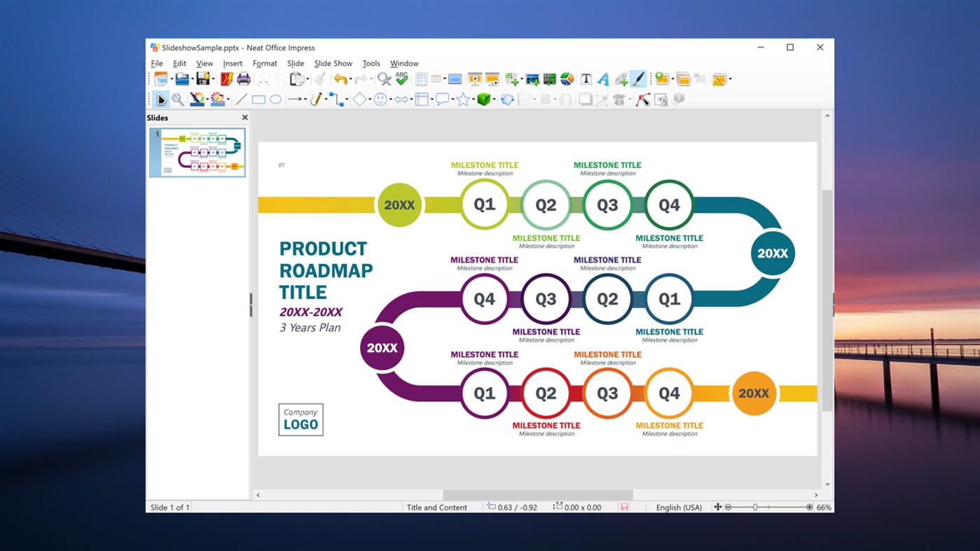This screenshot has height=551, width=980.
Task: Toggle extrusion with the 3D toolbar icon
Action: coord(678,99)
